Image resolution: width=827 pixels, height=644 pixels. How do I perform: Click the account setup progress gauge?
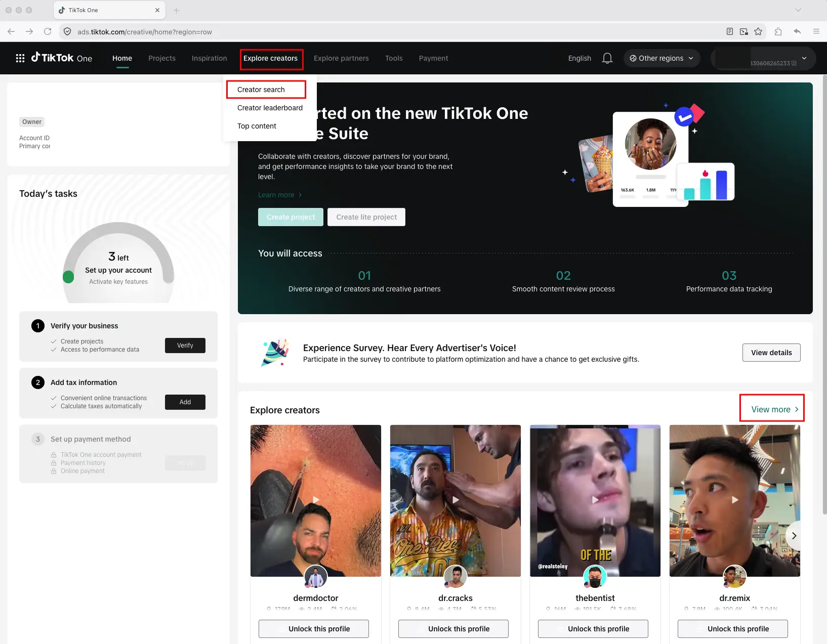(118, 263)
